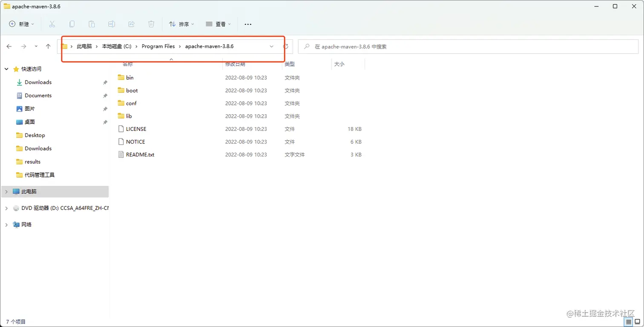Image resolution: width=644 pixels, height=327 pixels.
Task: Navigate to 此电脑 in the address bar
Action: 84,46
